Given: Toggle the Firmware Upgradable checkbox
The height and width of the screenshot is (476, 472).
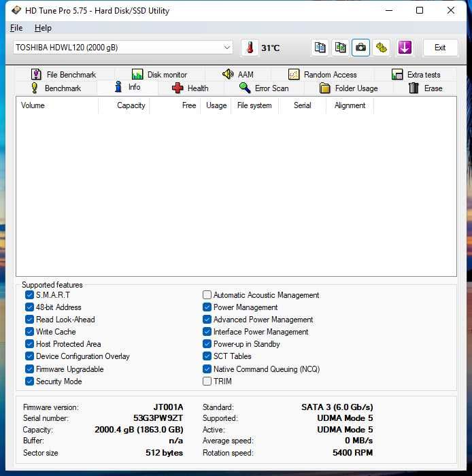Looking at the screenshot, I should click(x=29, y=369).
